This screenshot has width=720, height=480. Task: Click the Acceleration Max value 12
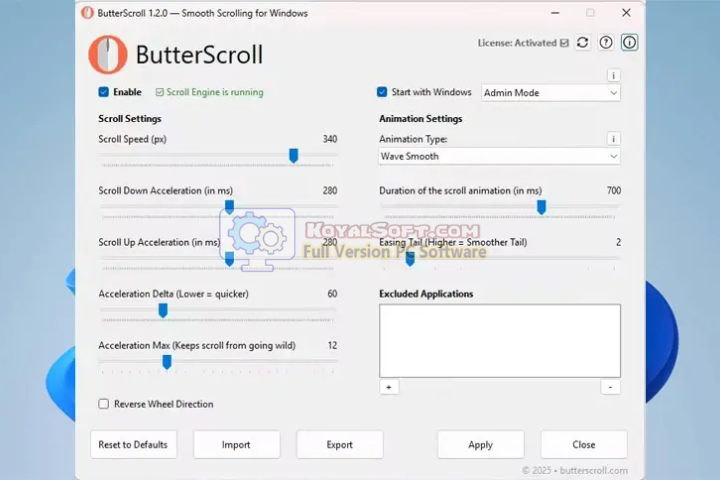pyautogui.click(x=332, y=345)
